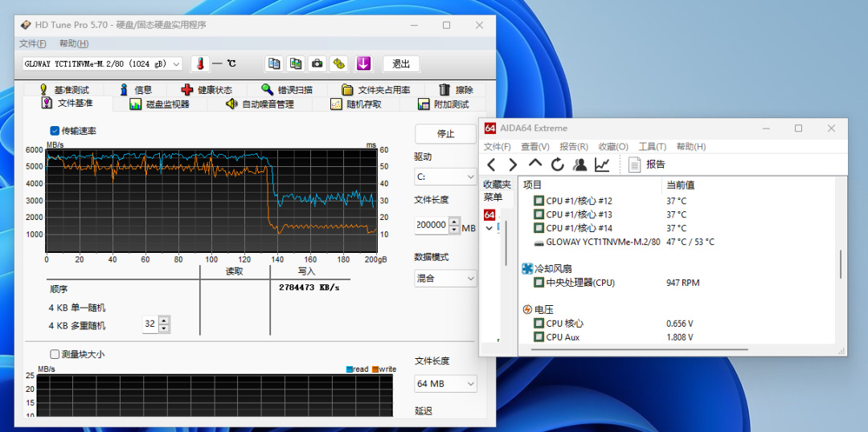Screen dimensions: 868x432
Task: Uncheck the 传输速率 checkbox
Action: pos(55,131)
